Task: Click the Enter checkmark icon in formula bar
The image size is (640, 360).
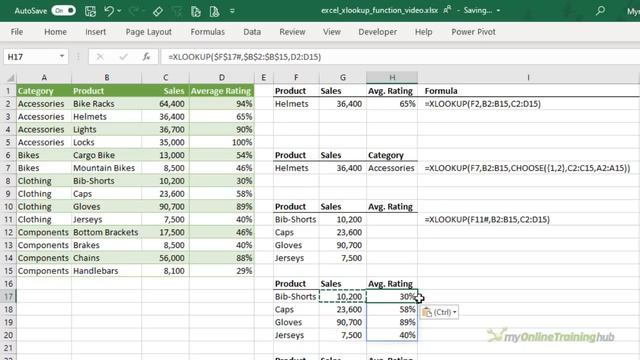Action: click(x=123, y=57)
